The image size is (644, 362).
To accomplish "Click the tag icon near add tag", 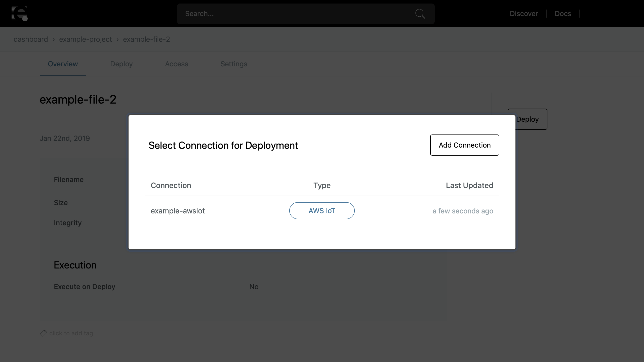I will tap(43, 333).
